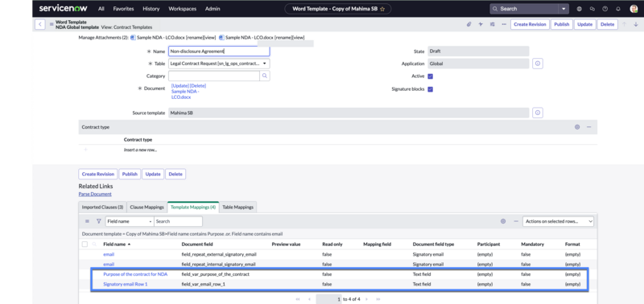
Task: Select the Template Mappings (4) tab
Action: click(193, 207)
